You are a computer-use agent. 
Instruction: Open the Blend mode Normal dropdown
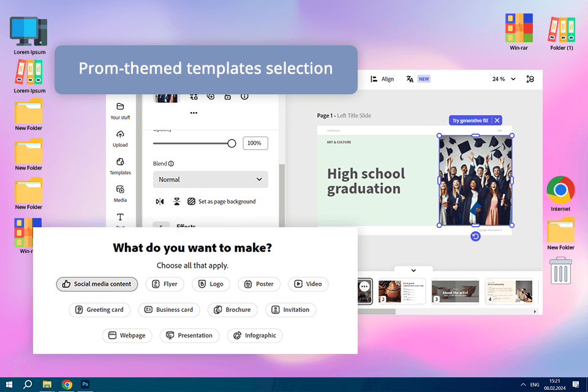(x=210, y=179)
